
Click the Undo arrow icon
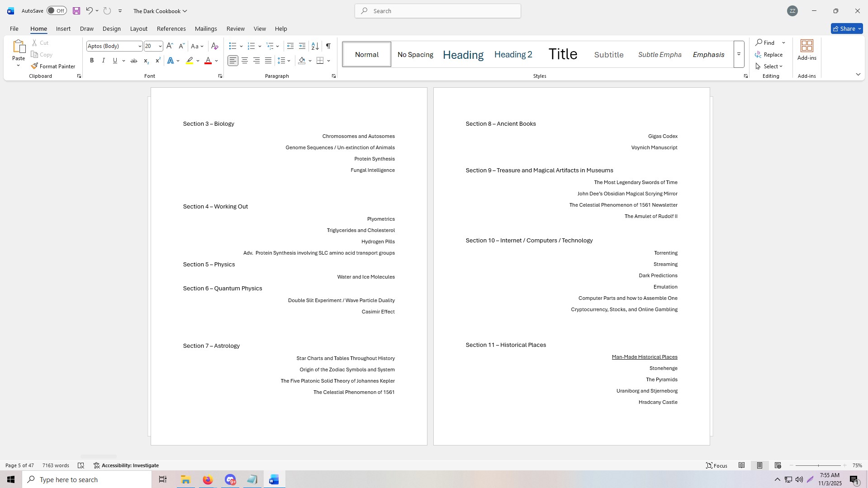coord(89,11)
